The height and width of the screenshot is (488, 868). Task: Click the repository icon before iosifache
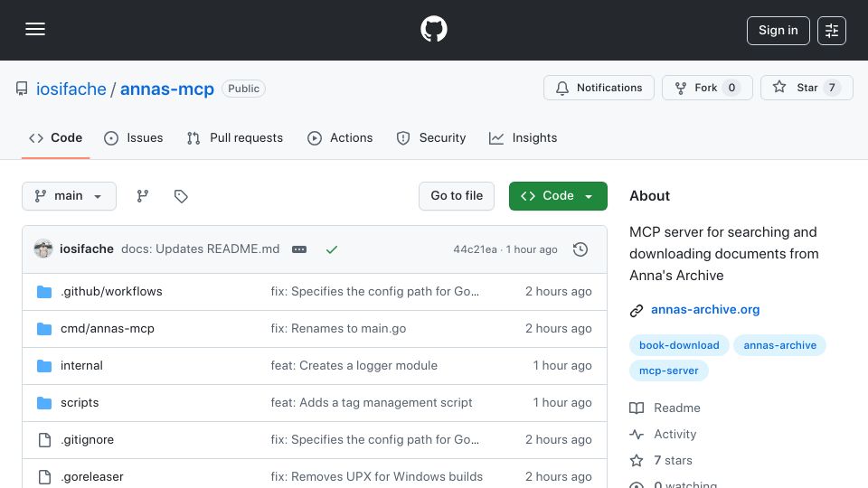[x=22, y=89]
